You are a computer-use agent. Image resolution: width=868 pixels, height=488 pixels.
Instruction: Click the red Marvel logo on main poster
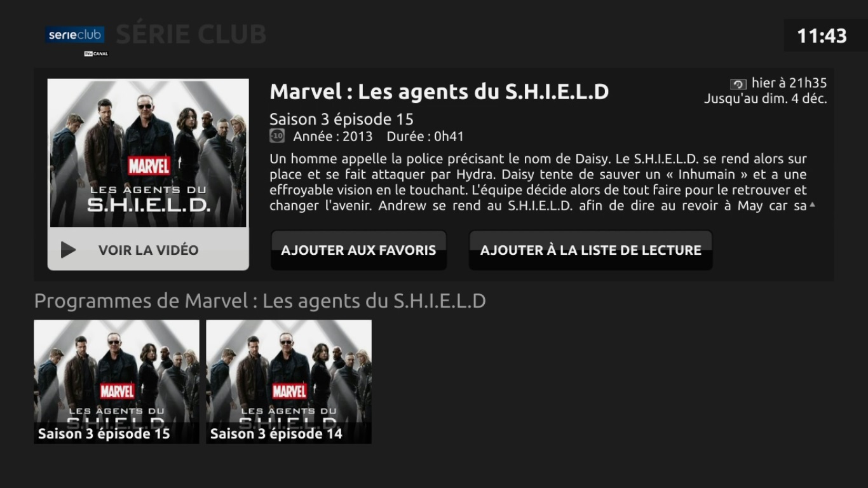coord(149,166)
